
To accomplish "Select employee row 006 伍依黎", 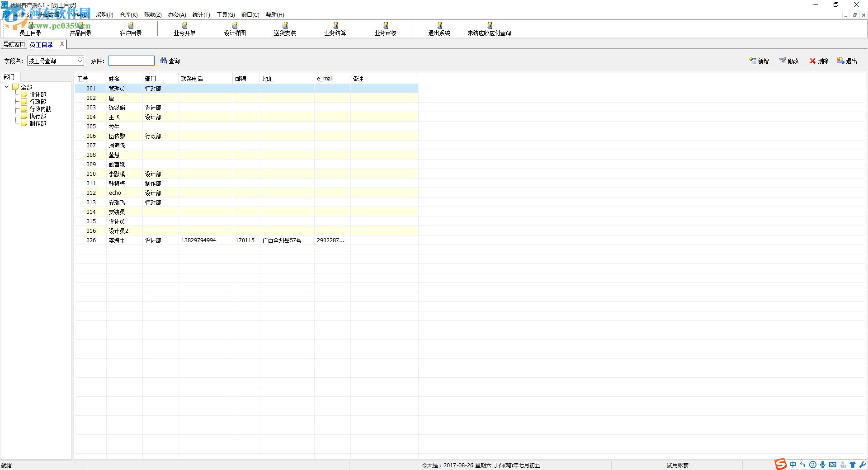I will [x=246, y=136].
